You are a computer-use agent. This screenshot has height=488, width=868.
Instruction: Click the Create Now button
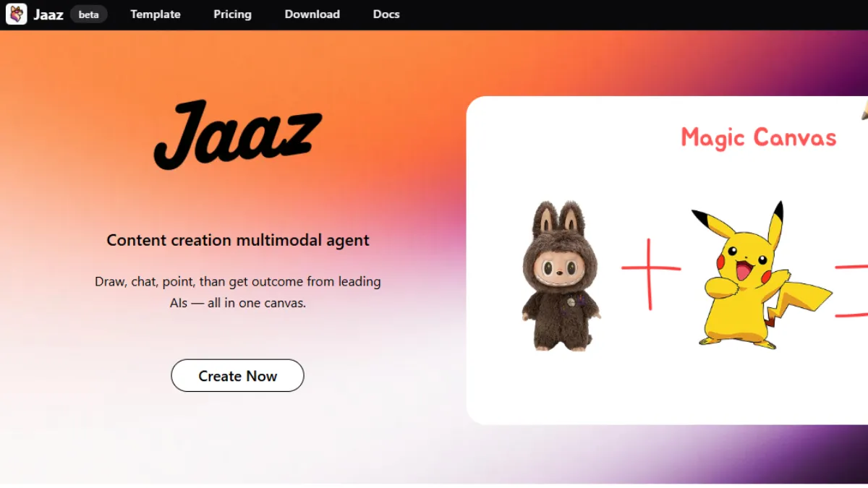pyautogui.click(x=237, y=375)
